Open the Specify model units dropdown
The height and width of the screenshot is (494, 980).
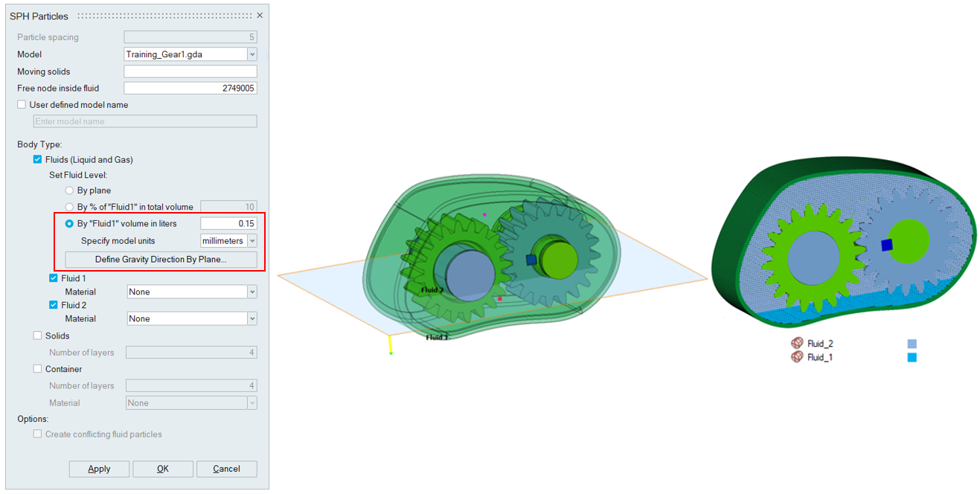click(x=252, y=241)
